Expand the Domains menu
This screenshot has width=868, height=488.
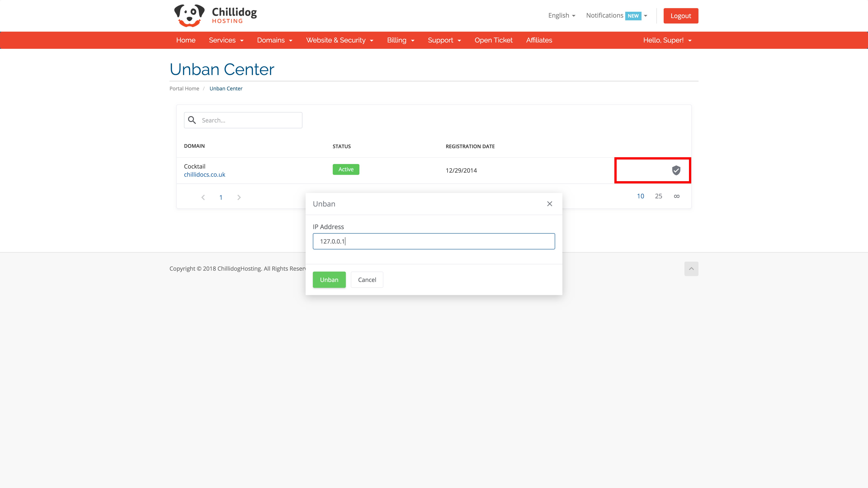click(x=274, y=40)
